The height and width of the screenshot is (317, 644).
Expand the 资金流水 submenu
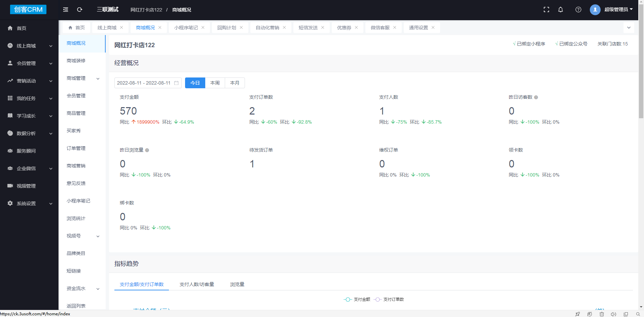point(98,289)
